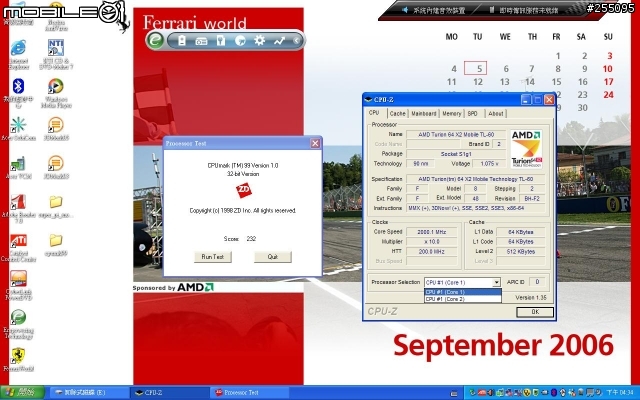640x400 pixels.
Task: Open ATI Catalyst Control Center shortcut
Action: (x=18, y=247)
